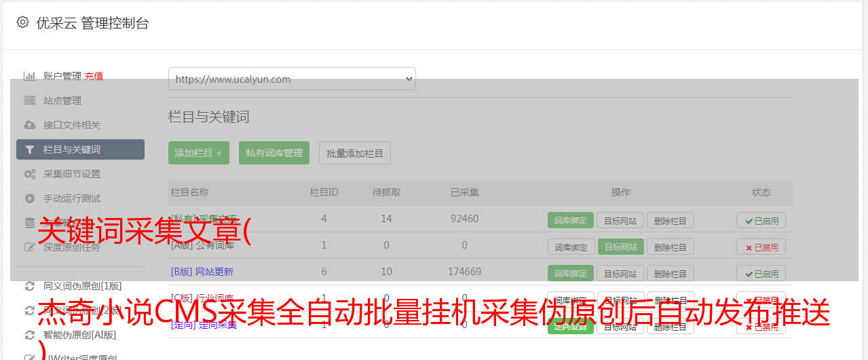Click 目标网站 for [B版] 网站更新
Image resolution: width=868 pixels, height=360 pixels.
pos(620,273)
